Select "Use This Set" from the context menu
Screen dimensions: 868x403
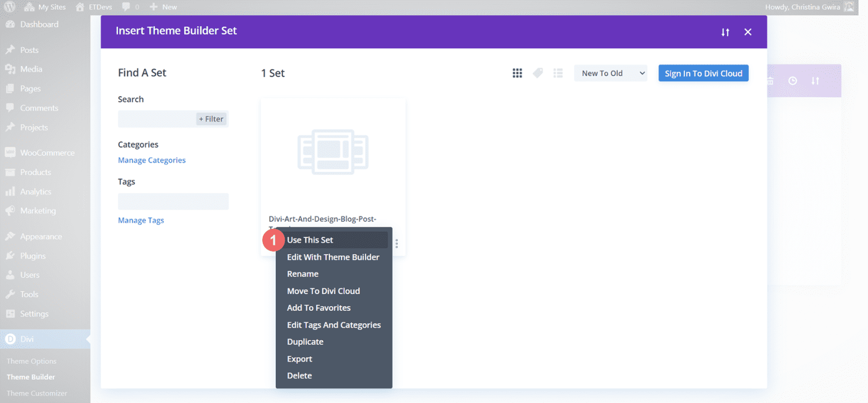(x=310, y=240)
